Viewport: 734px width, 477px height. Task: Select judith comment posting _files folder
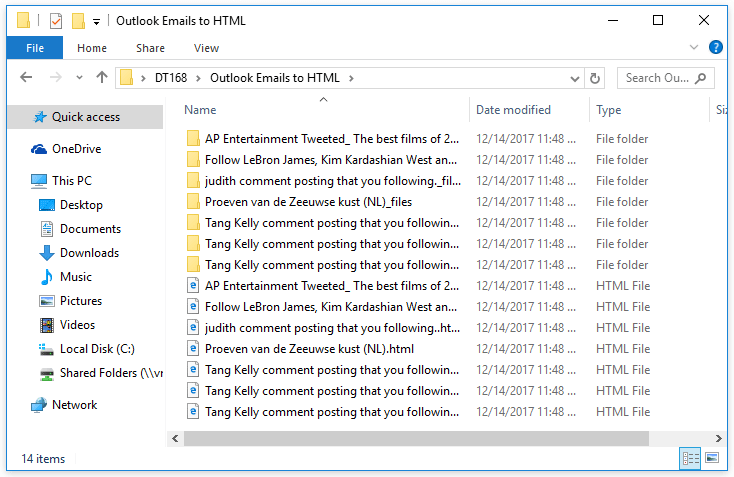(332, 181)
